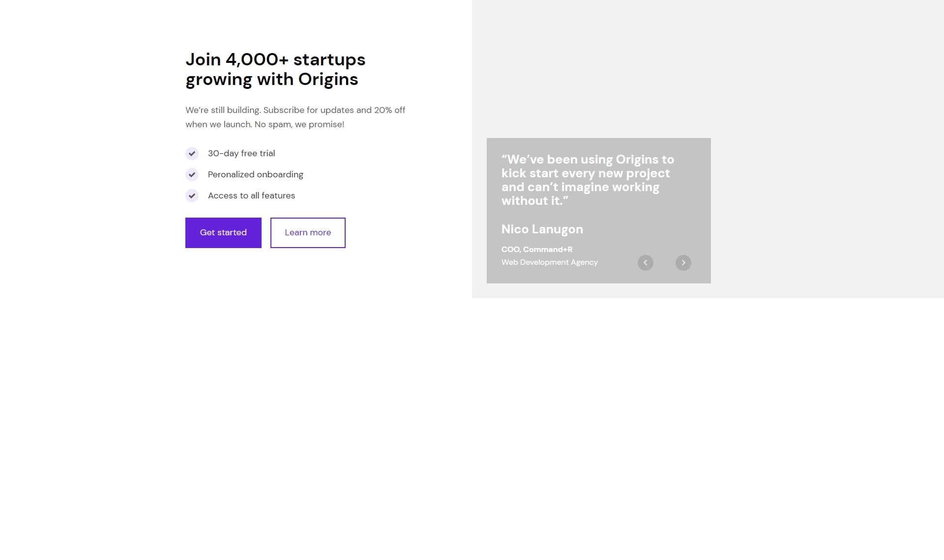Select the "Peronalized onboarding" list text
944x560 pixels.
tap(256, 174)
